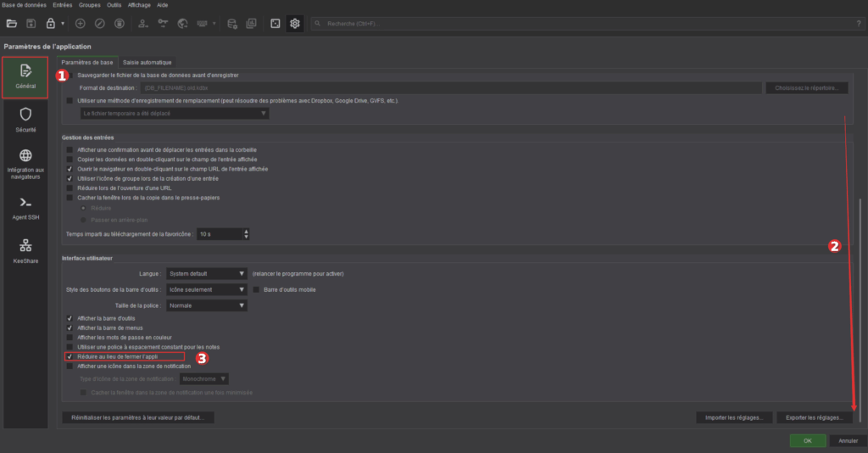Toggle Afficher la barre d'outils checkbox
This screenshot has width=868, height=453.
coord(70,318)
